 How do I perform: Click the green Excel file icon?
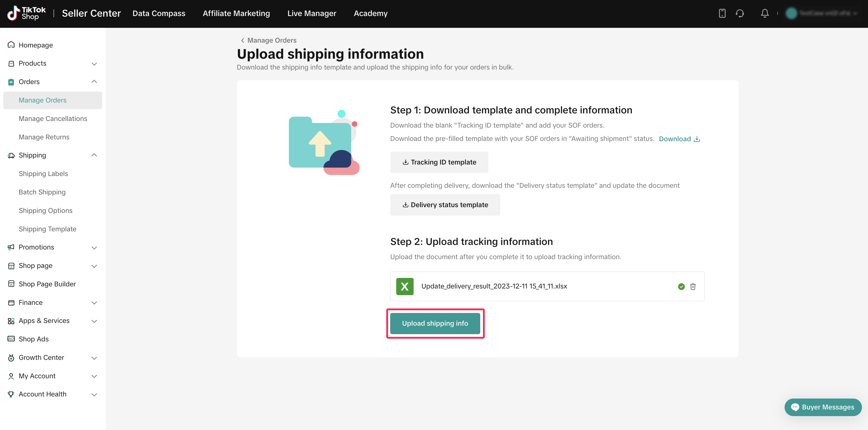click(405, 286)
